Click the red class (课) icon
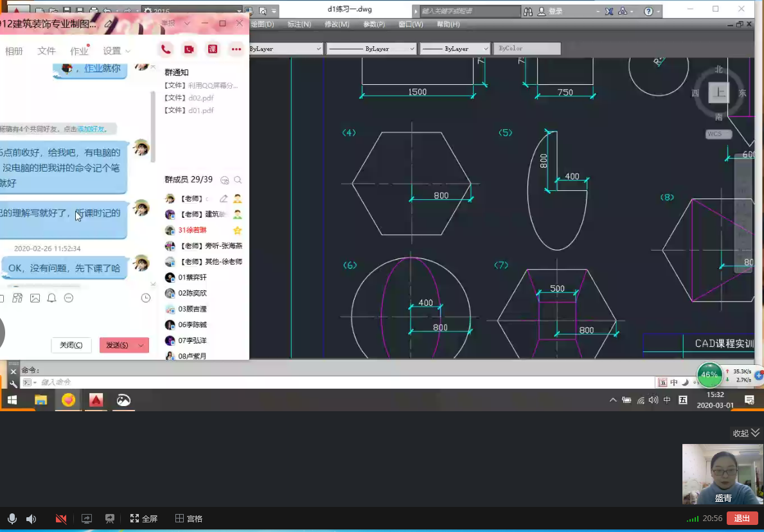This screenshot has width=764, height=532. point(213,49)
